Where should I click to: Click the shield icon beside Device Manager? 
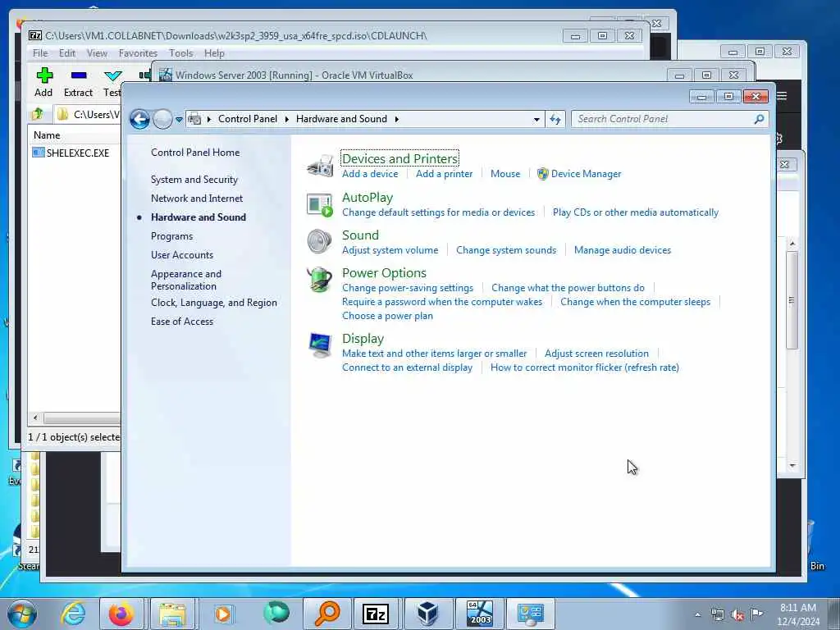(543, 174)
